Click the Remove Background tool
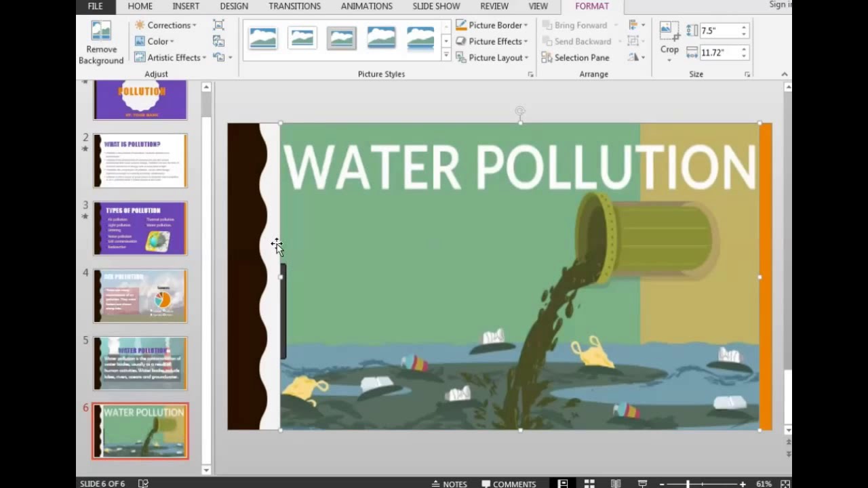This screenshot has width=868, height=488. click(x=101, y=42)
